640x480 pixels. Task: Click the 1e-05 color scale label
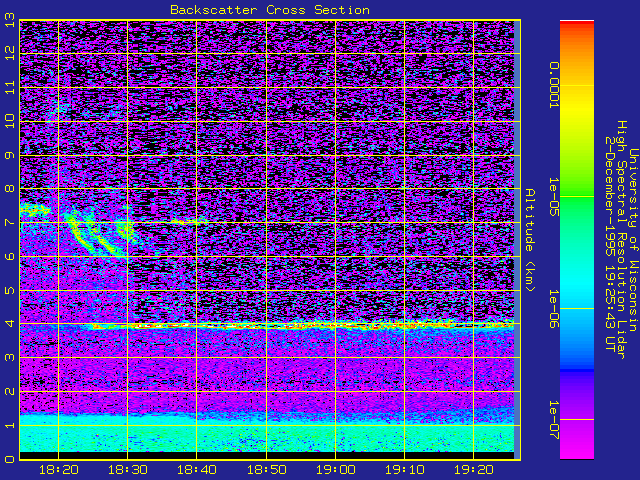click(553, 196)
